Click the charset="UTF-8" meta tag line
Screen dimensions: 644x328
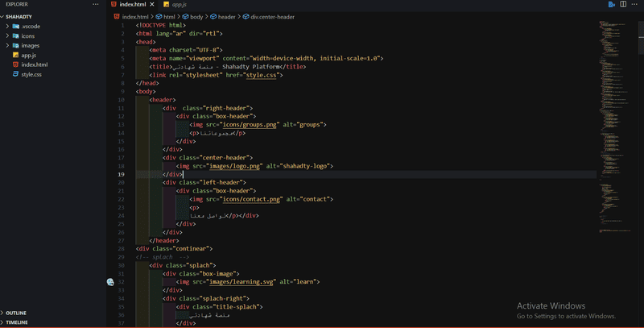tap(186, 50)
